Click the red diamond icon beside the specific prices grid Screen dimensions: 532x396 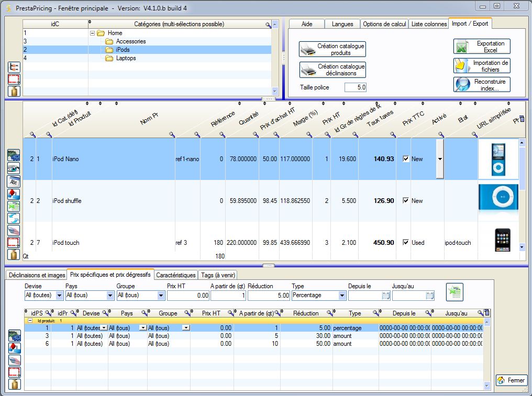pos(15,348)
